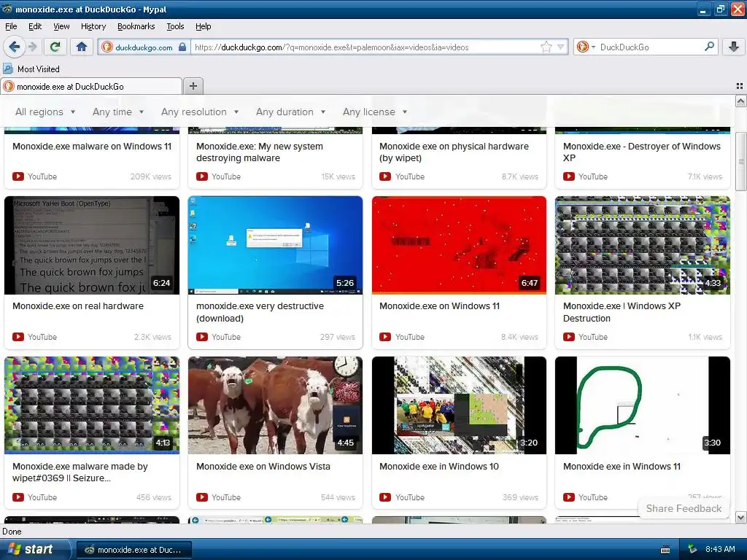Expand the Any resolution filter
This screenshot has width=747, height=560.
(x=200, y=112)
